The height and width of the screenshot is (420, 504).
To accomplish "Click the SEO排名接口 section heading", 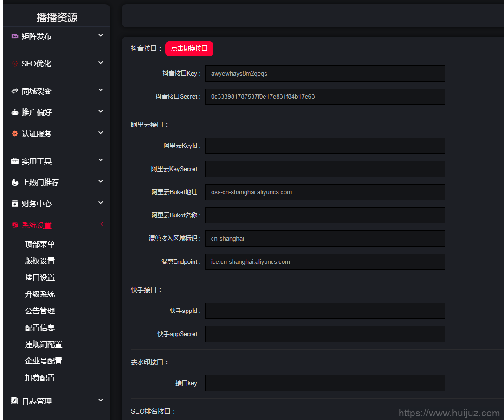I will [x=153, y=411].
